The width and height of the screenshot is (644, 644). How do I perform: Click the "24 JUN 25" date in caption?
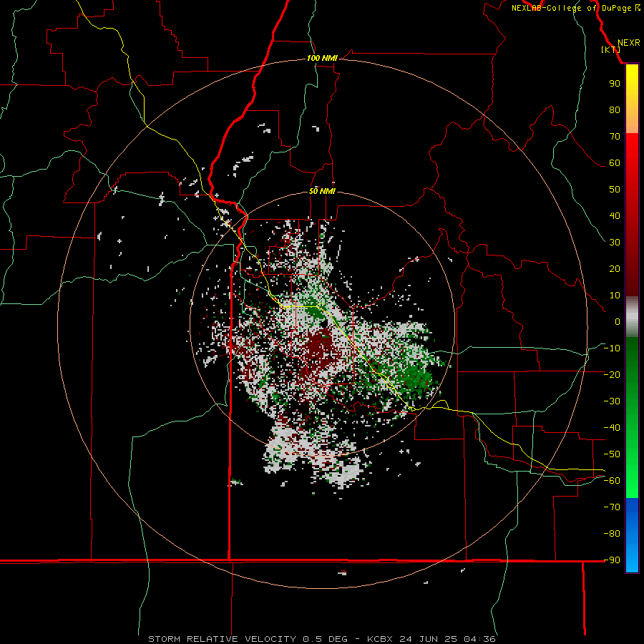428,639
